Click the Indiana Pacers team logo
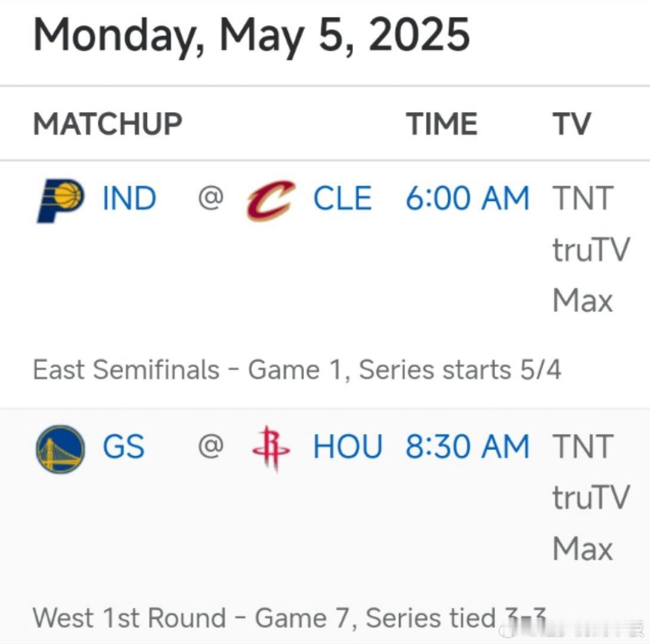Image resolution: width=650 pixels, height=644 pixels. pyautogui.click(x=60, y=200)
